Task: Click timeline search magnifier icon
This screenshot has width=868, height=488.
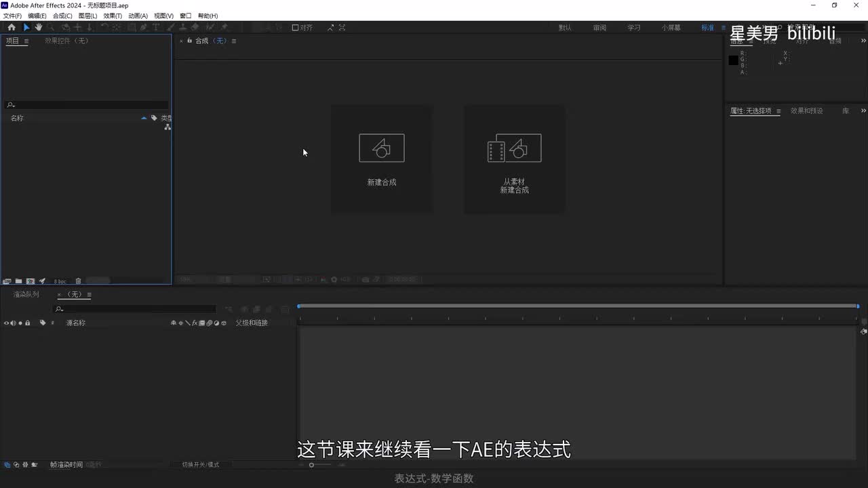Action: pos(59,309)
